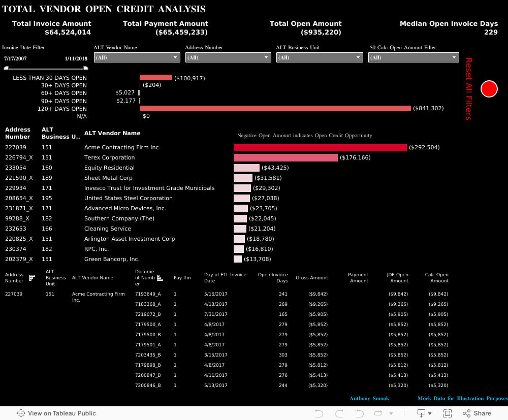Open the ALT Business Unit filter dropdown
Image resolution: width=508 pixels, height=420 pixels.
coord(319,57)
